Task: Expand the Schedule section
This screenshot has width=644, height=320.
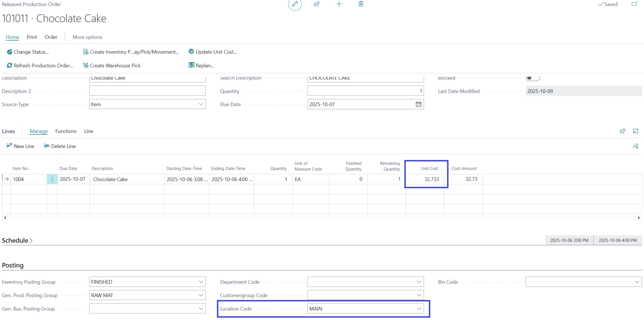Action: 17,241
